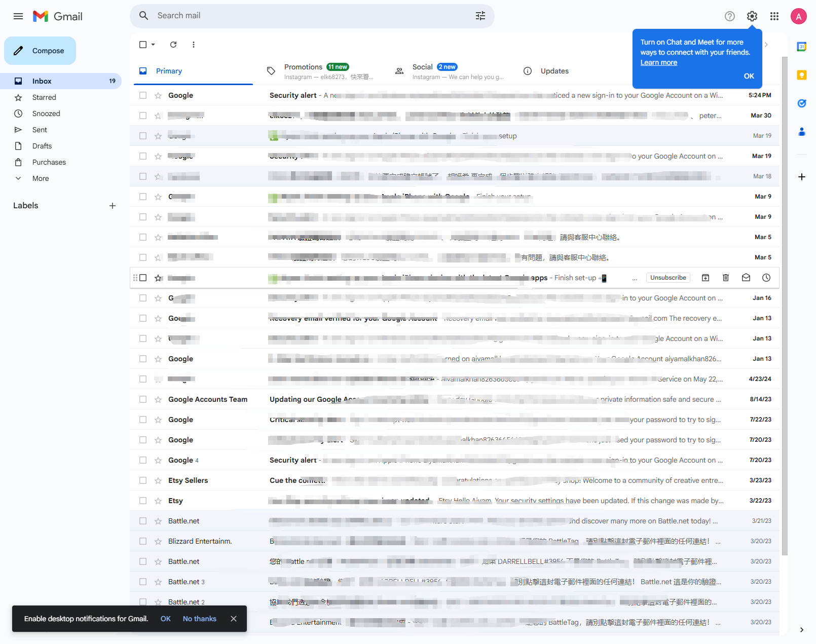This screenshot has width=816, height=644.
Task: Select the Mar 30 email checkbox
Action: click(143, 116)
